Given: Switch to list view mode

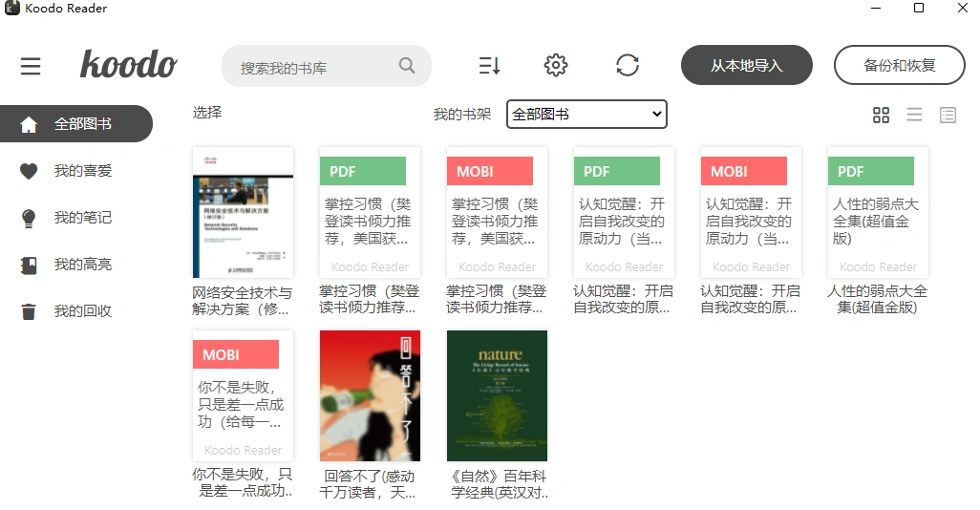Looking at the screenshot, I should [x=914, y=116].
